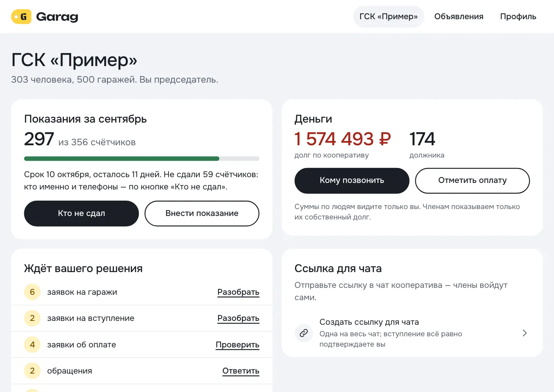Click the red debt amount 1 574 493 ₽

point(343,139)
